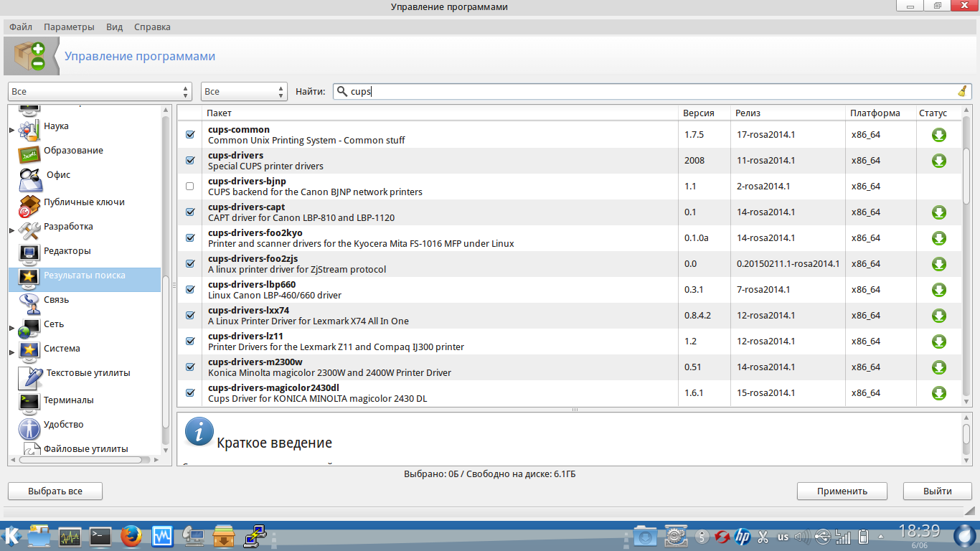Click the Удобство accessibility icon

pyautogui.click(x=29, y=428)
